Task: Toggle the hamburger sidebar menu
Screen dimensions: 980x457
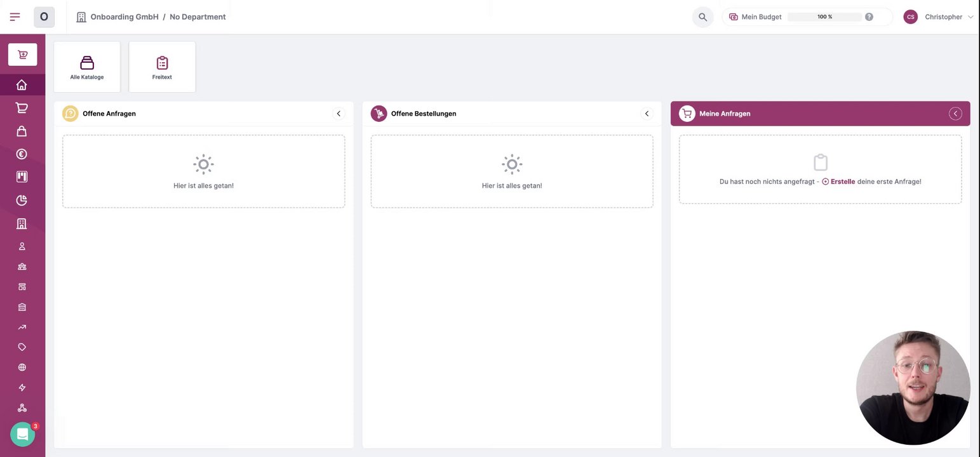Action: pyautogui.click(x=15, y=17)
